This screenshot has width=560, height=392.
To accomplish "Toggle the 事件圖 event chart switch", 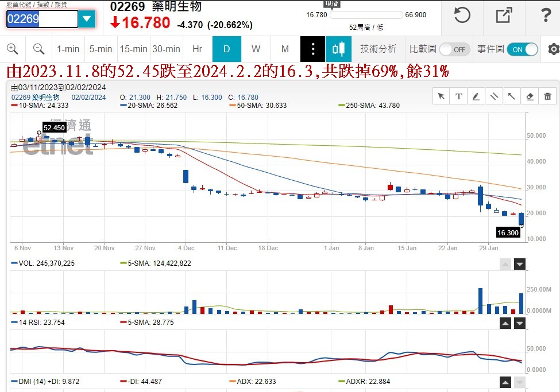I will click(523, 49).
